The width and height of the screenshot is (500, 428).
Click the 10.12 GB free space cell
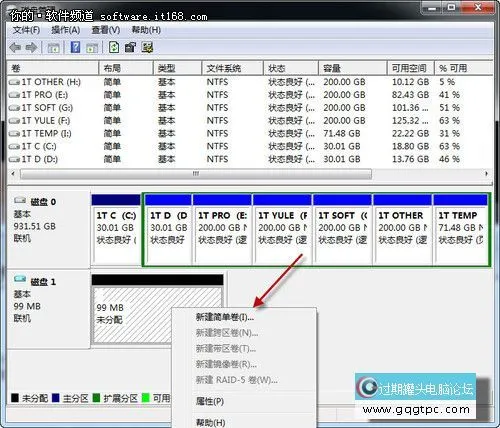coord(410,82)
